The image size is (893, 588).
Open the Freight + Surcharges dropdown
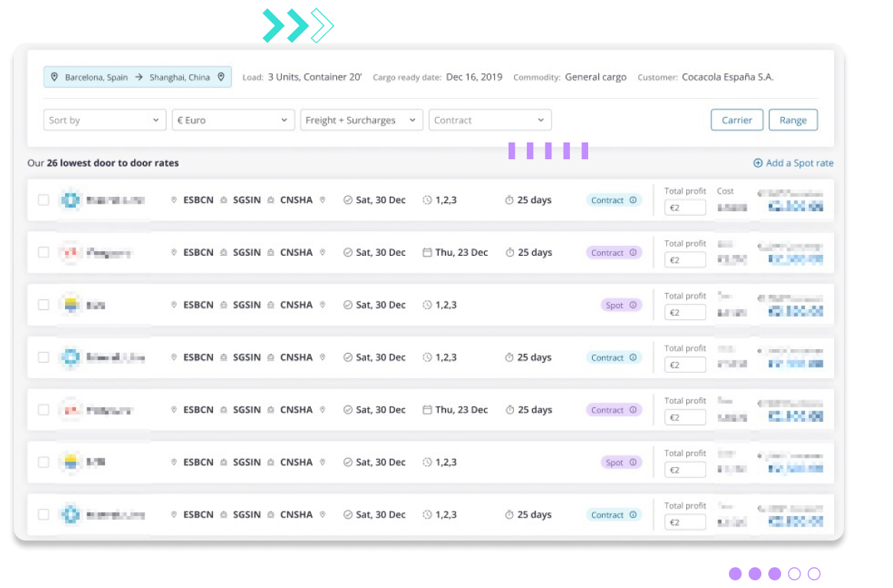[361, 120]
